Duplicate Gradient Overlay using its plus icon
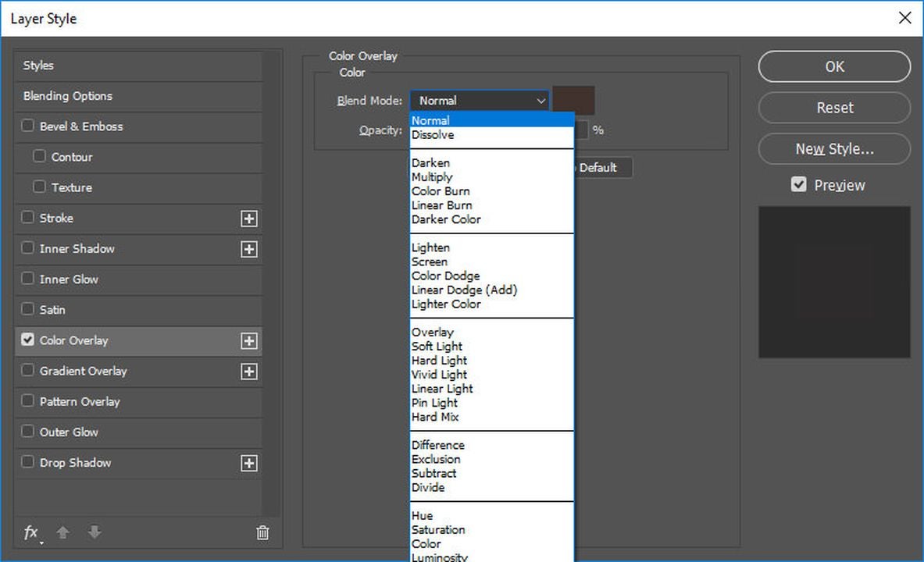 click(248, 372)
